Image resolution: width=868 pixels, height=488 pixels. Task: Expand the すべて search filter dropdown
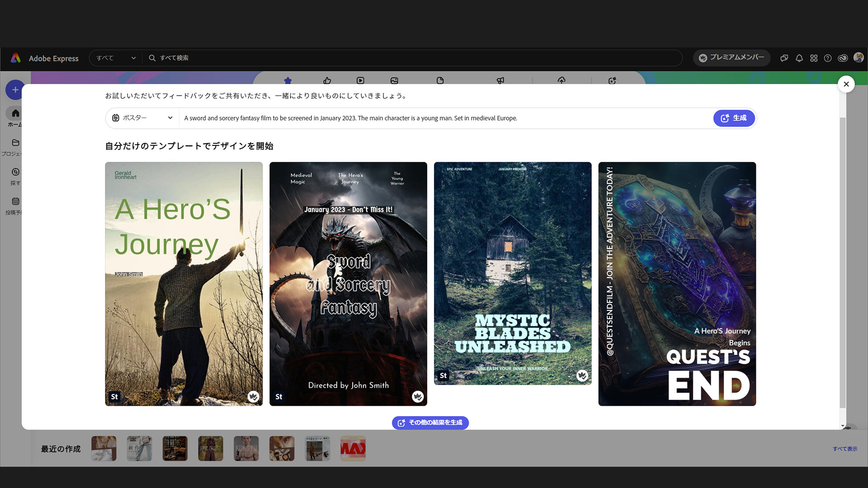tap(116, 58)
